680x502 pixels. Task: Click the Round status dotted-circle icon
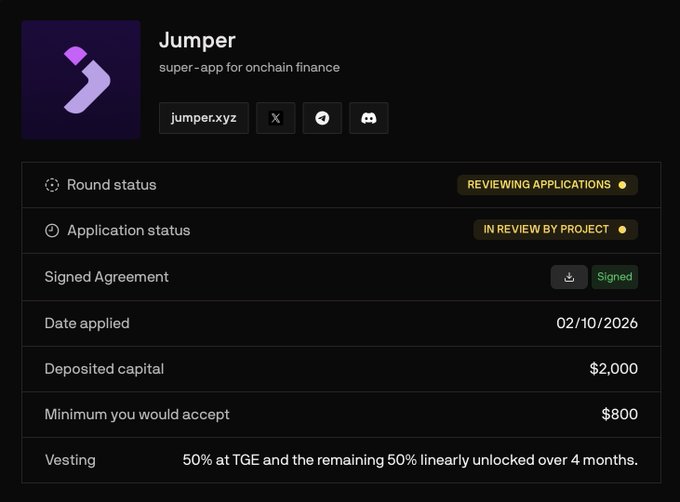(52, 185)
